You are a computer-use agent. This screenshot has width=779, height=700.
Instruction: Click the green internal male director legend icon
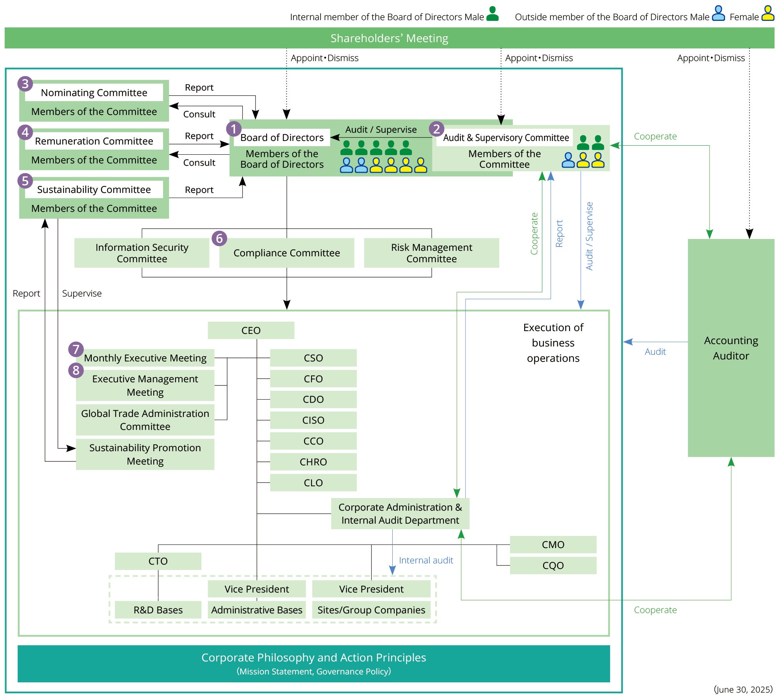tap(492, 14)
